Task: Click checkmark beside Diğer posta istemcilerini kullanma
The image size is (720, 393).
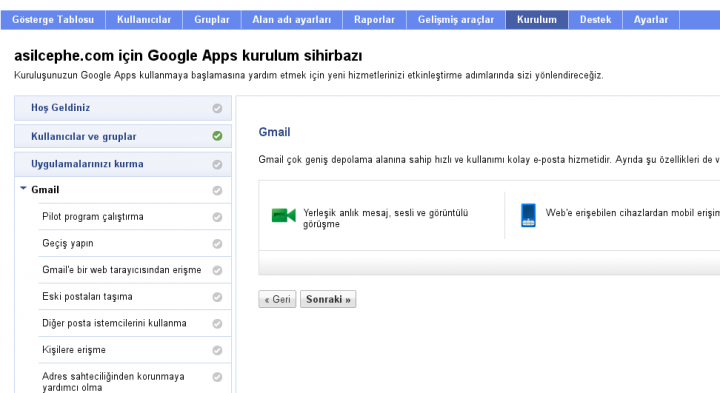Action: [x=217, y=324]
